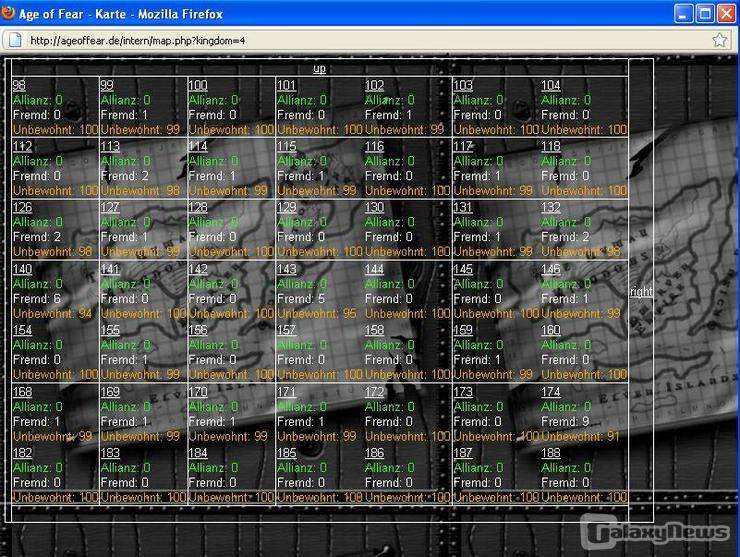
Task: Open map sector 174
Action: coord(551,392)
